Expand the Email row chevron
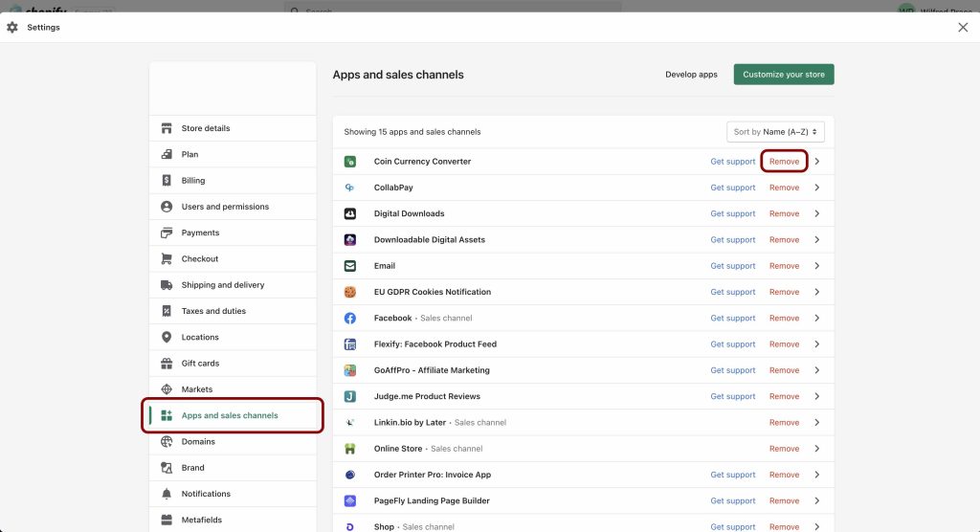The image size is (980, 532). point(817,266)
